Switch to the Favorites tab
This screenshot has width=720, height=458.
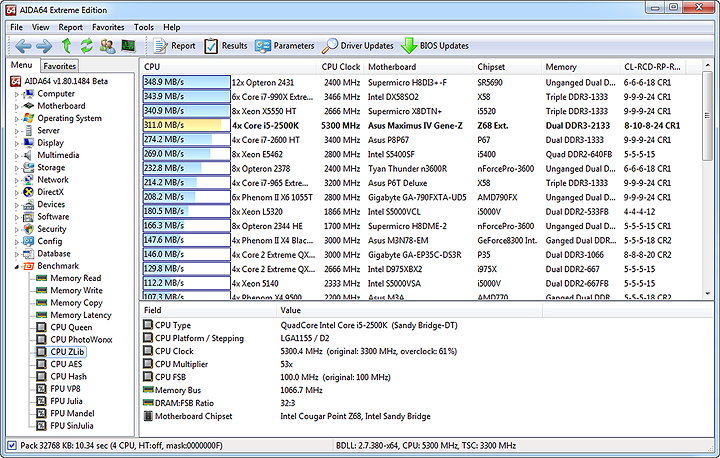pyautogui.click(x=59, y=66)
